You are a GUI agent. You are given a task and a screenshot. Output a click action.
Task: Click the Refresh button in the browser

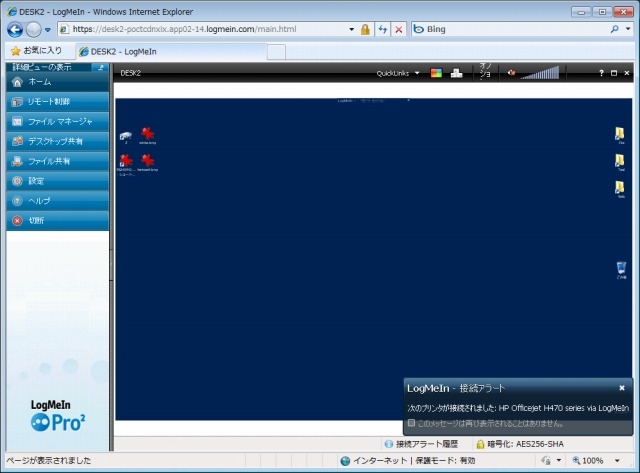(x=382, y=29)
